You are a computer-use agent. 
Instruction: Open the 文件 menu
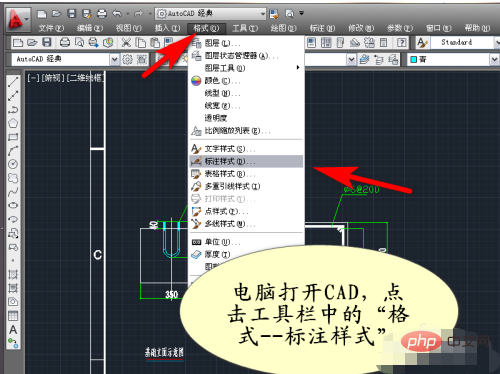51,28
